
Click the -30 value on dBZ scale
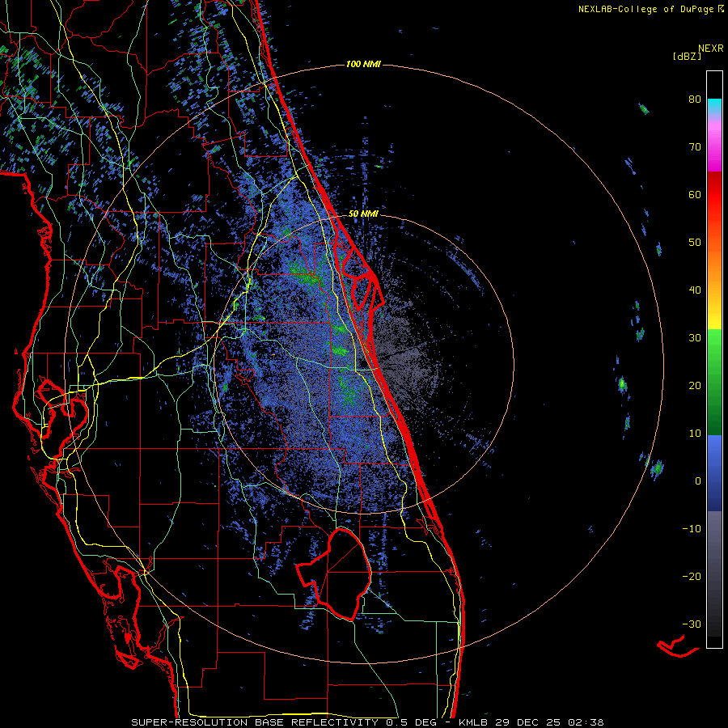coord(692,624)
